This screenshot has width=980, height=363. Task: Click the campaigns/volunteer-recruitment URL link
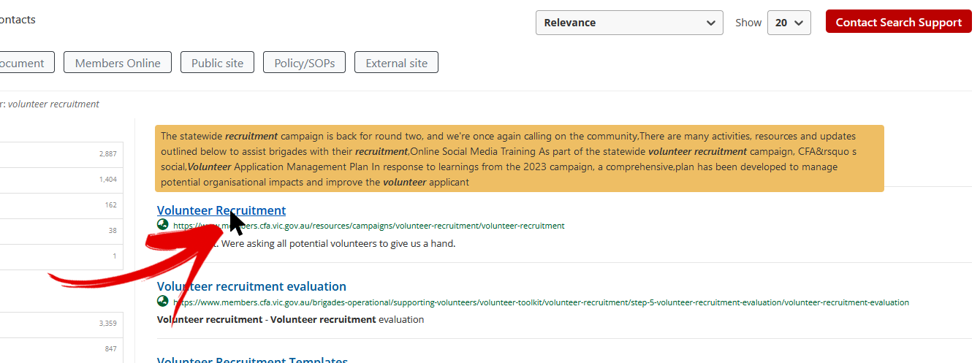[368, 226]
